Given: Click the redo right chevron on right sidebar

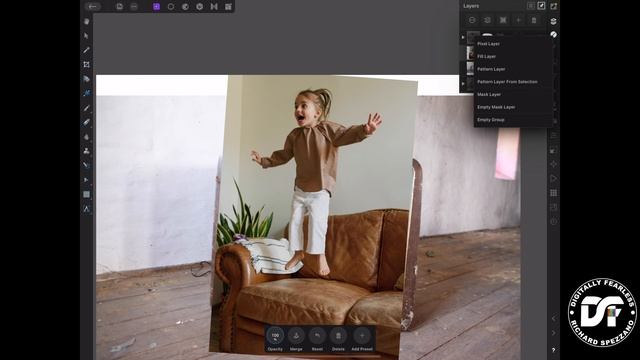Looking at the screenshot, I should 553,333.
